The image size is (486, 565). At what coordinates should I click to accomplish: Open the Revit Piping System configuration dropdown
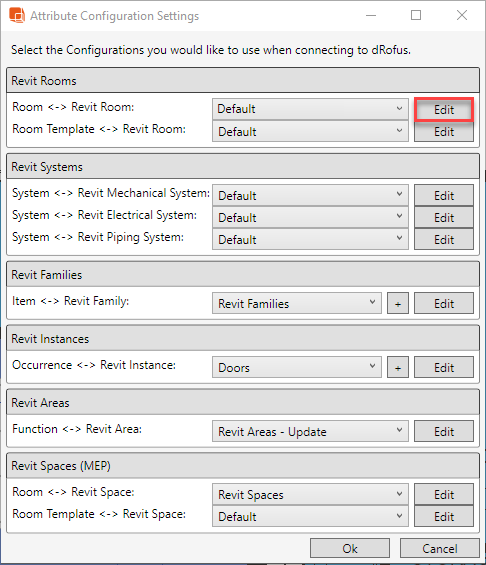310,239
